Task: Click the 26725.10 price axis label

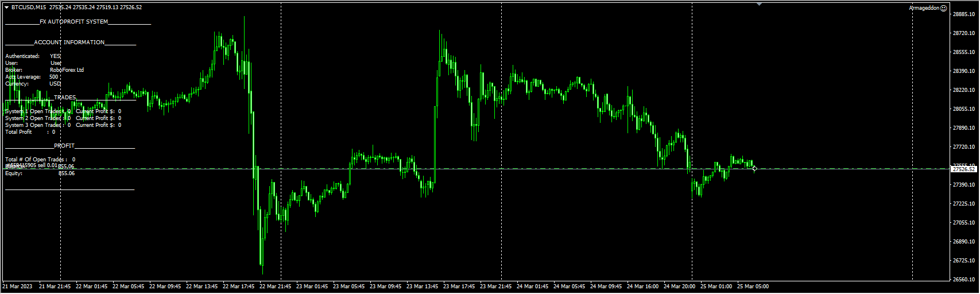Action: coord(964,261)
